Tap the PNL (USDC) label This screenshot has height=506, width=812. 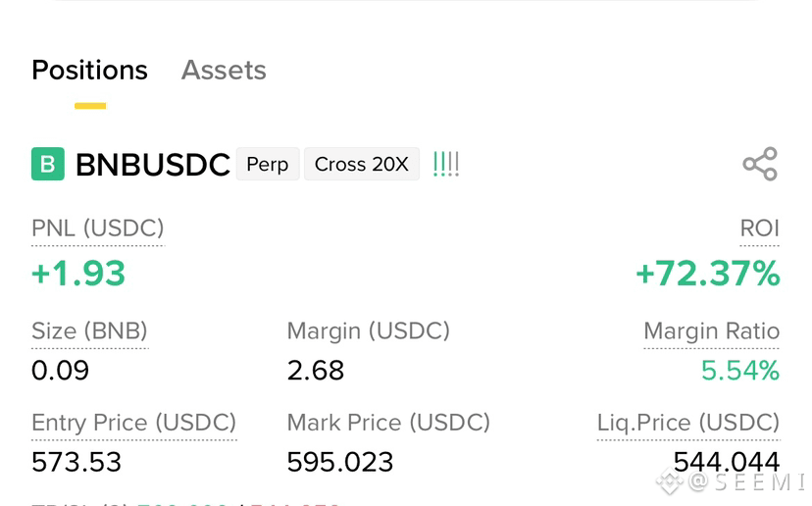tap(98, 228)
